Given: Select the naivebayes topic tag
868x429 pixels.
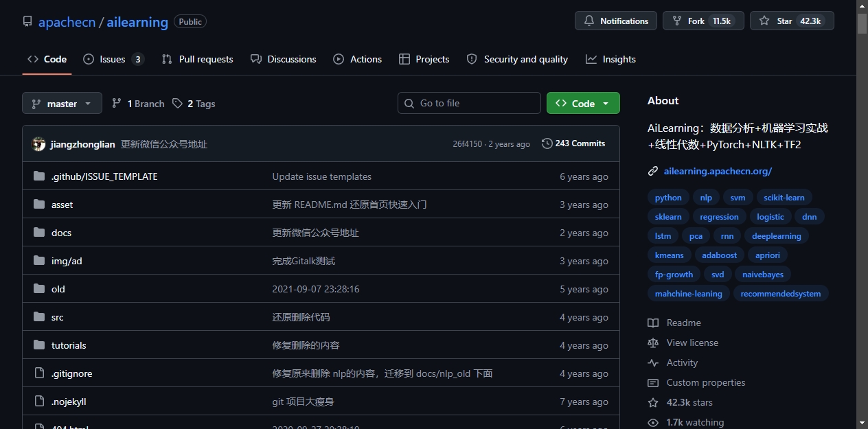Looking at the screenshot, I should click(763, 275).
